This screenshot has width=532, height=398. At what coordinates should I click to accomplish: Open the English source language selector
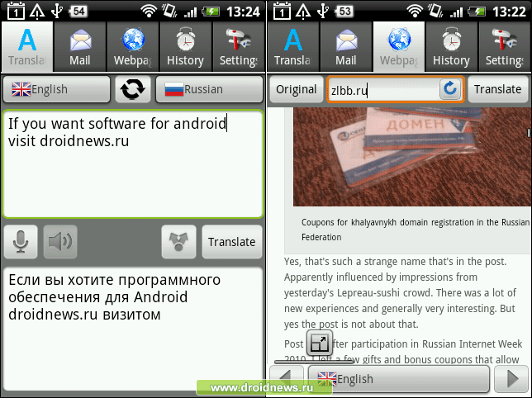pyautogui.click(x=56, y=90)
